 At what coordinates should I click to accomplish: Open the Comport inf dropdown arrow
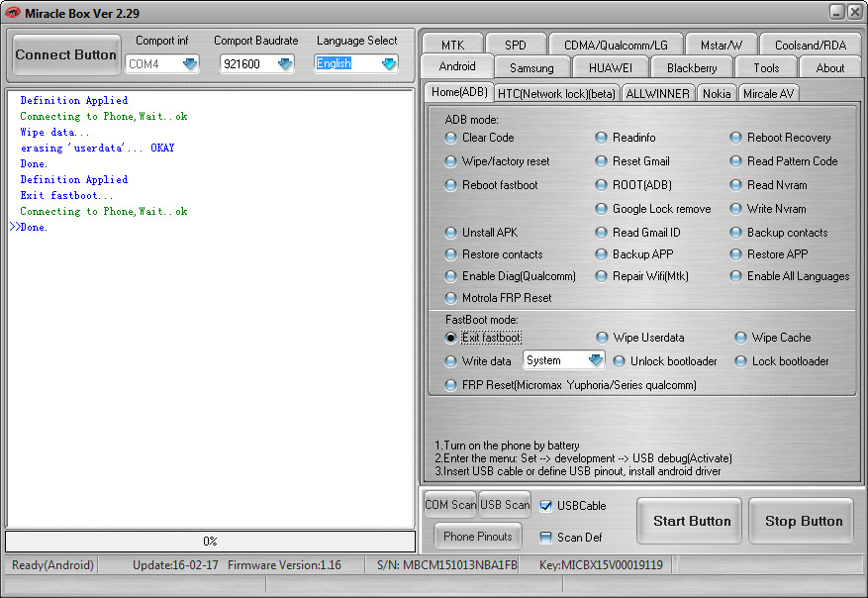pyautogui.click(x=190, y=63)
